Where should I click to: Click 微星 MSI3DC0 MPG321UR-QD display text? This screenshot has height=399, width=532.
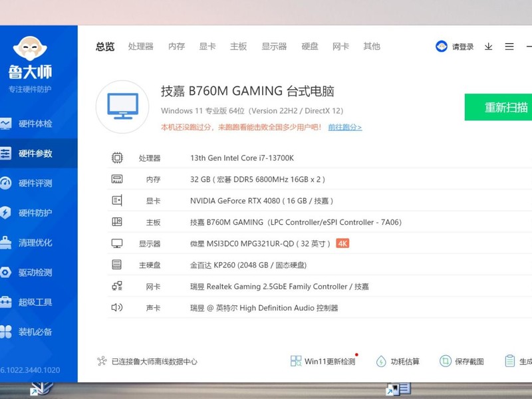tap(260, 243)
